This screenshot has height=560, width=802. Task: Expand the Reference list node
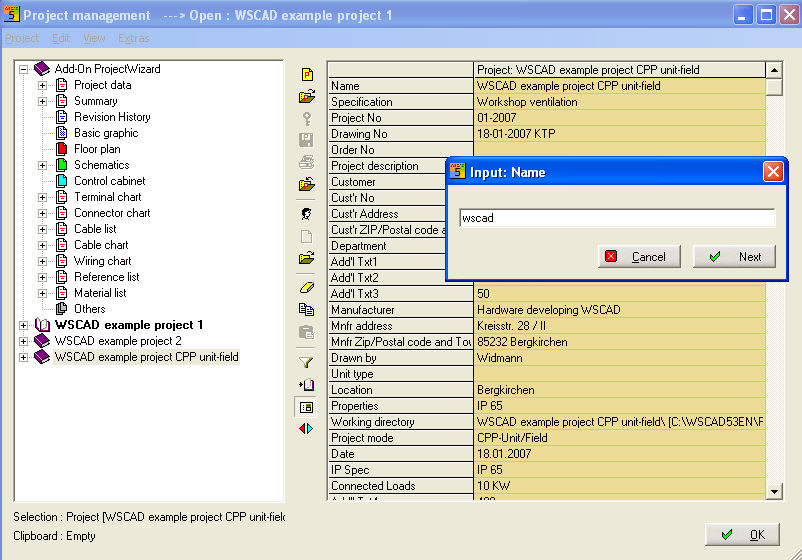pyautogui.click(x=43, y=277)
